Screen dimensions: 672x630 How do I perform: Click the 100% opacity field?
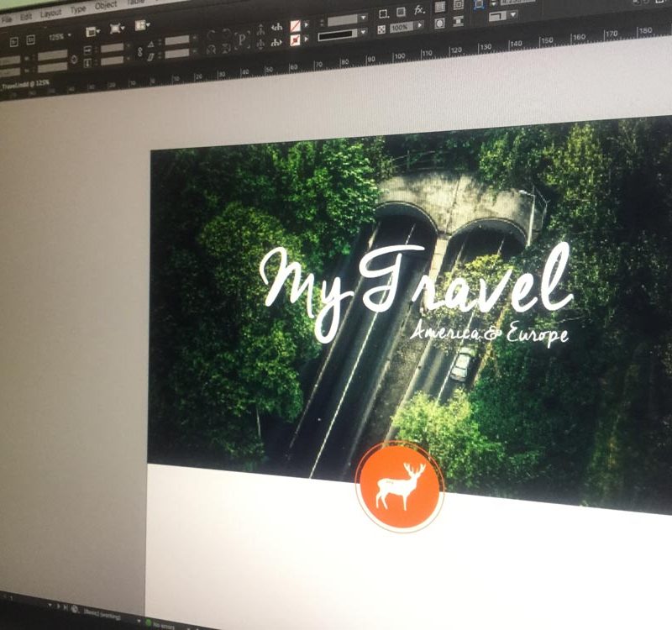[401, 27]
